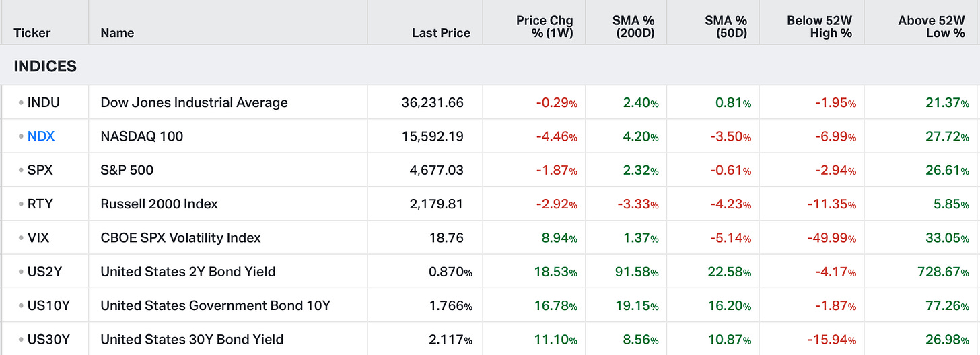Click the CBOE SPX Volatility Index name
This screenshot has width=980, height=355.
coord(180,238)
